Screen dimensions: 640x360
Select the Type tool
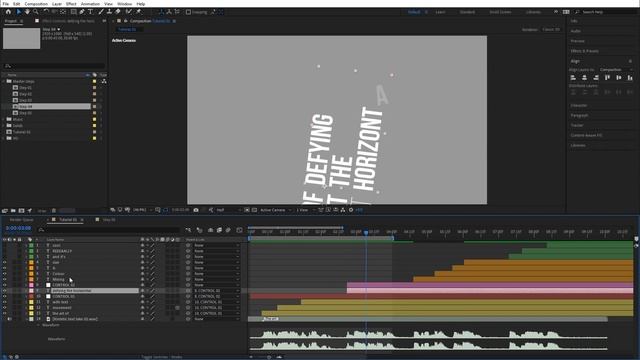90,12
